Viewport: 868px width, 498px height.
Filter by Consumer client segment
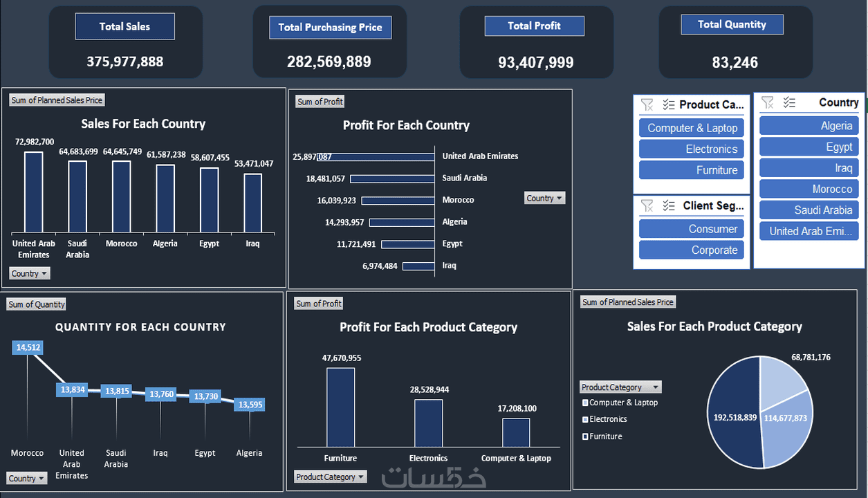692,229
